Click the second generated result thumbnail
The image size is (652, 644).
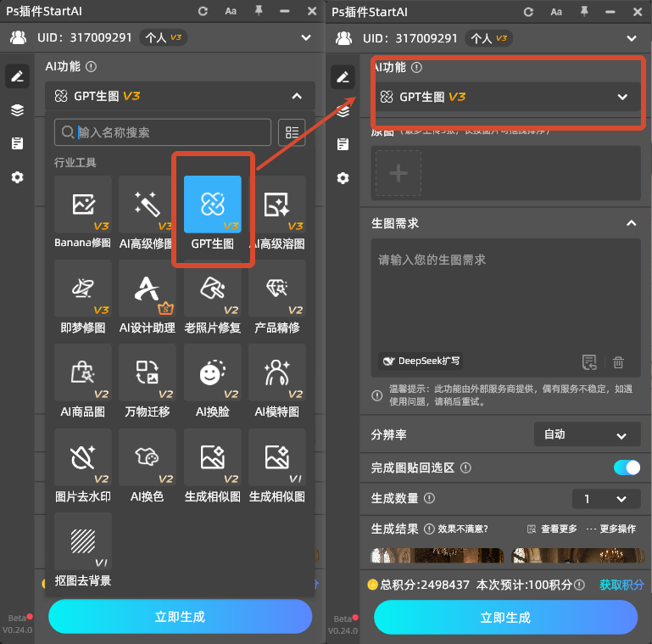[x=578, y=556]
